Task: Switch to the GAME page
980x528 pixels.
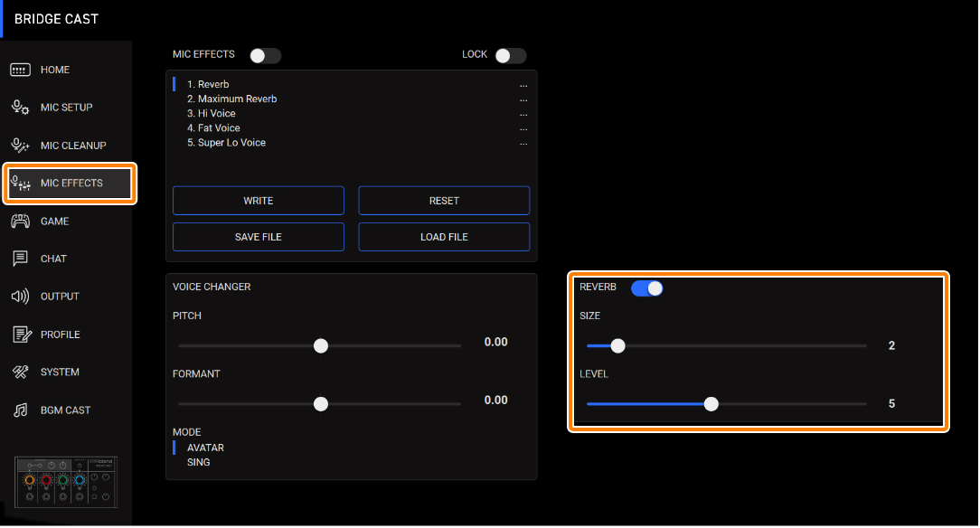Action: 54,222
